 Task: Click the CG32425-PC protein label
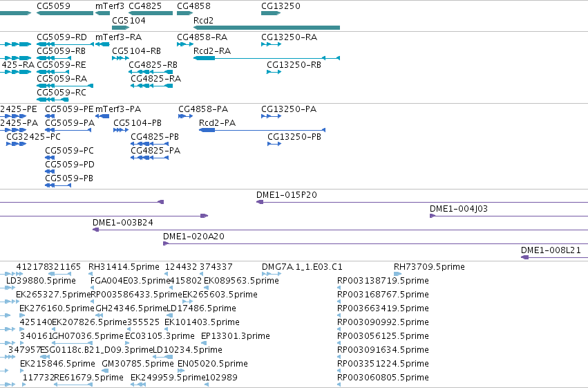coord(33,137)
